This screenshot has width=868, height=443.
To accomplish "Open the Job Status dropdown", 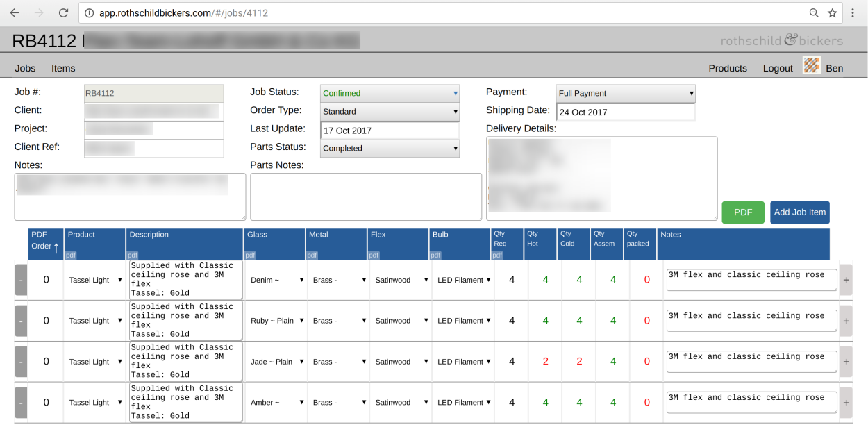I will tap(390, 93).
